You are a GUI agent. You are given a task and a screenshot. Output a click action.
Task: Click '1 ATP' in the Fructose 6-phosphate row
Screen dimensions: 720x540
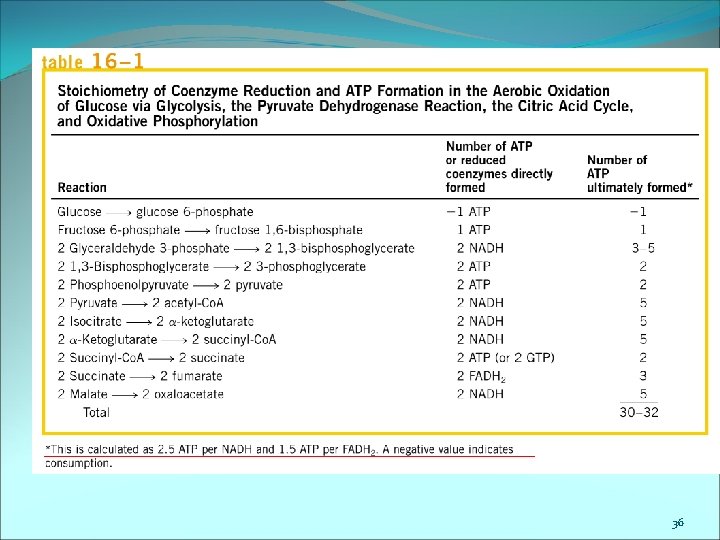tap(474, 230)
